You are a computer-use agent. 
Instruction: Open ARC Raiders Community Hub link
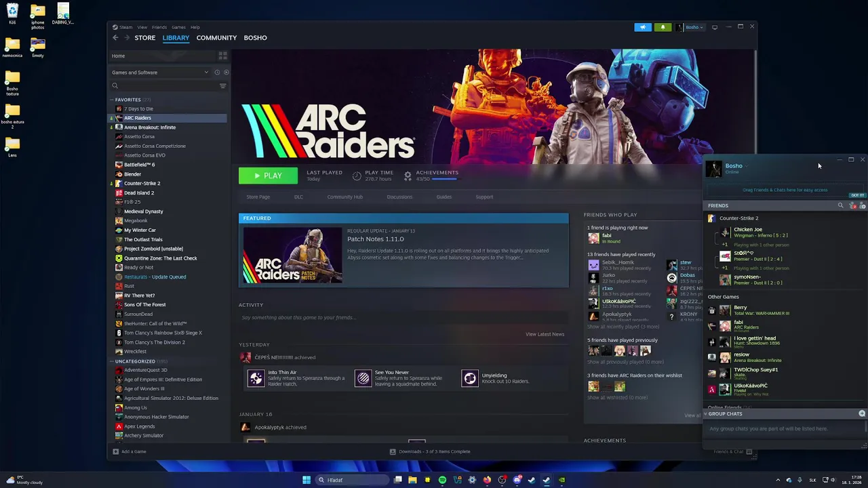[344, 197]
